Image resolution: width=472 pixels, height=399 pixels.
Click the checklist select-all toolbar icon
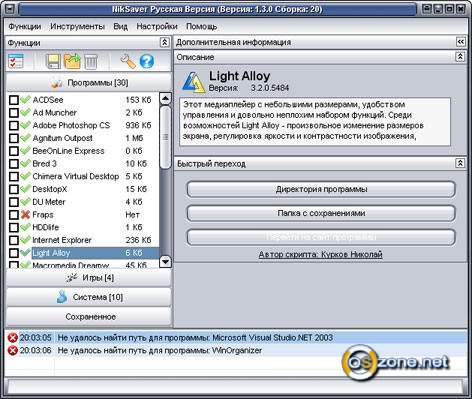[15, 62]
